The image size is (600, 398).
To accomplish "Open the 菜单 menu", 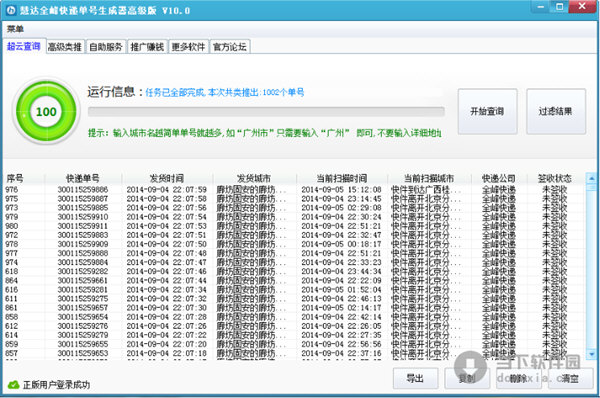I will coord(15,29).
